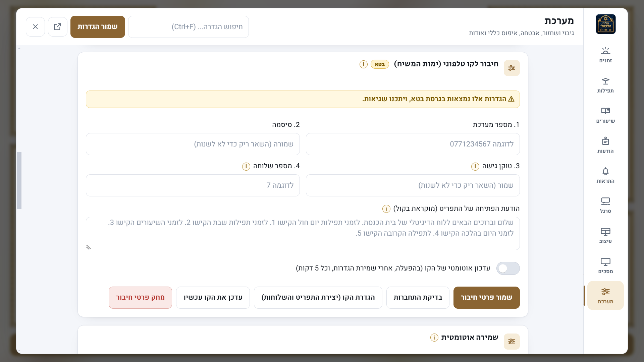Focus the טוקן גישה input field

click(413, 185)
